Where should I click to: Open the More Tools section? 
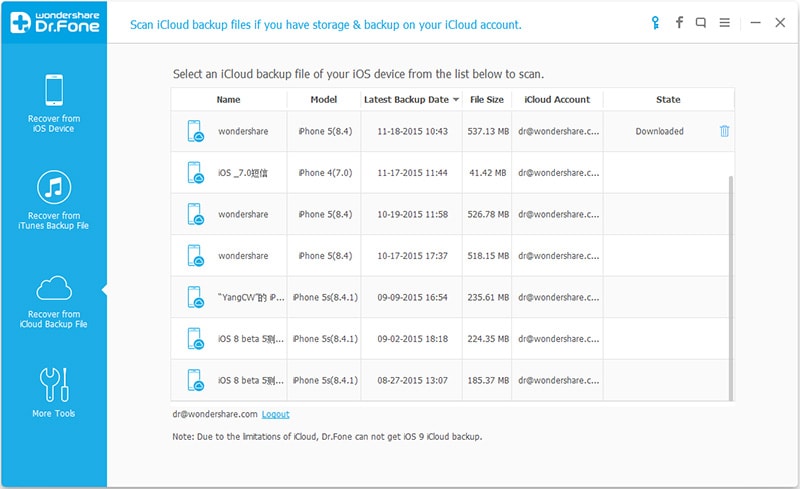54,390
